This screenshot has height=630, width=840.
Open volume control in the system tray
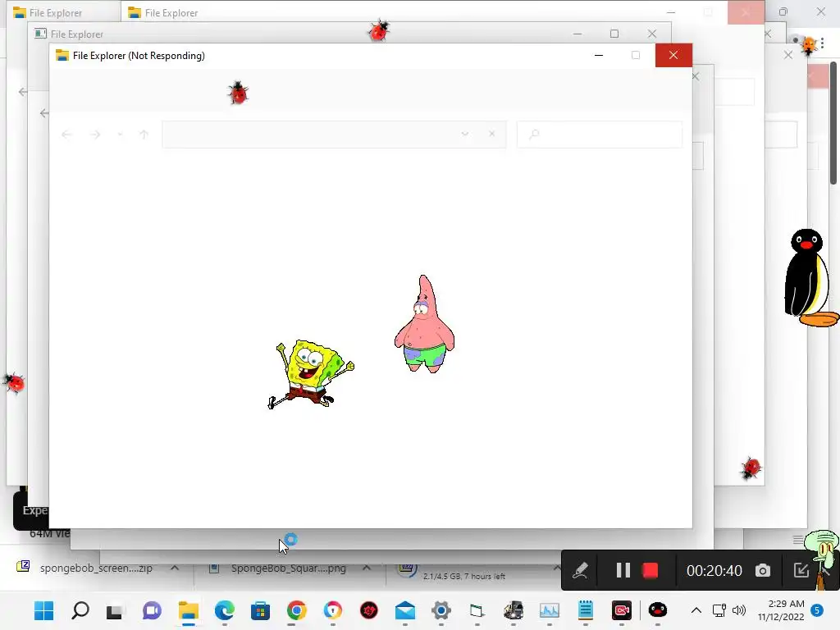739,610
